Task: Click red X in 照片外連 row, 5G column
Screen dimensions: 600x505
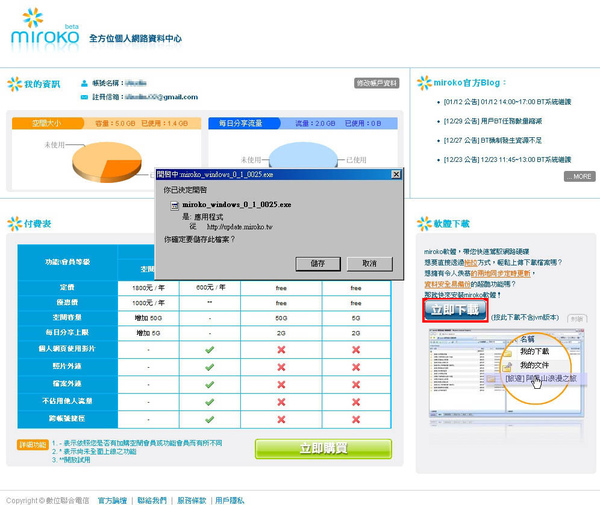Action: coord(356,367)
